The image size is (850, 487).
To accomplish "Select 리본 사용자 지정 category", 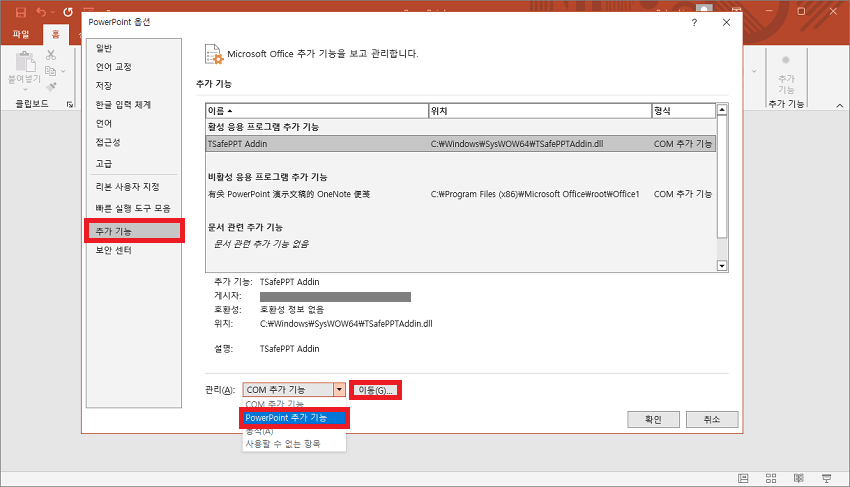I will (x=134, y=187).
